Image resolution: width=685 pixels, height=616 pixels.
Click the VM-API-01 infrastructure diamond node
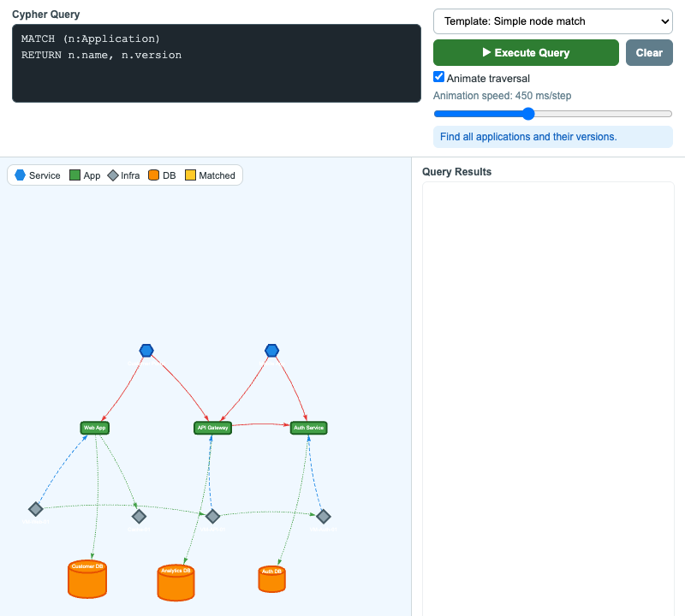click(x=212, y=517)
